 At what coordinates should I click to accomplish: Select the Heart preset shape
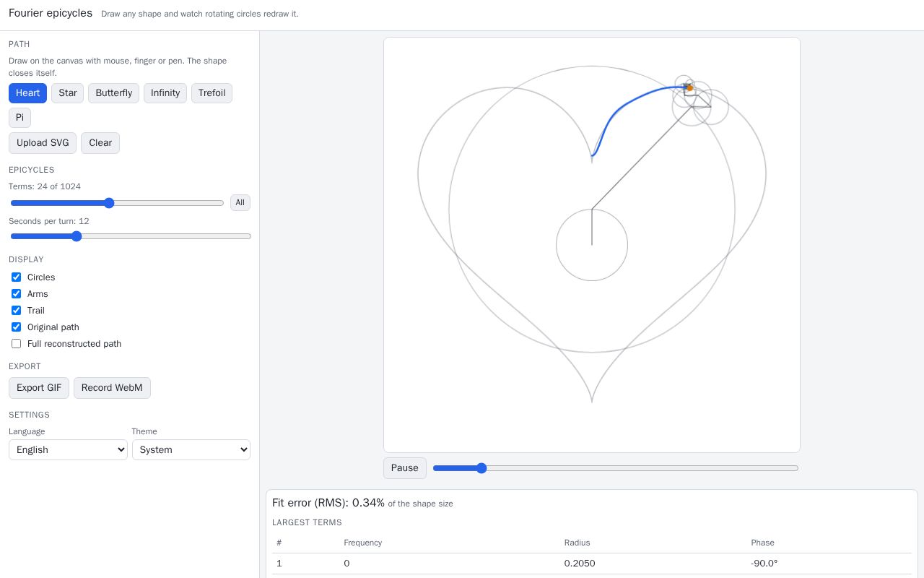point(27,93)
